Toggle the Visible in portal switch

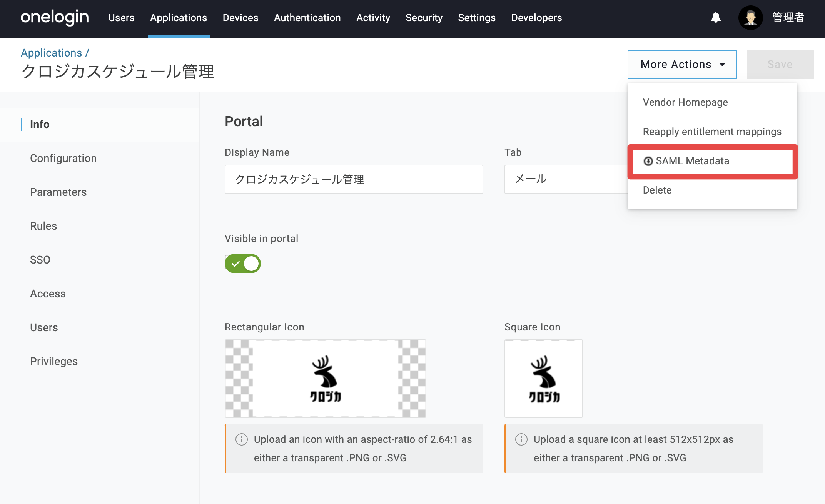tap(243, 264)
